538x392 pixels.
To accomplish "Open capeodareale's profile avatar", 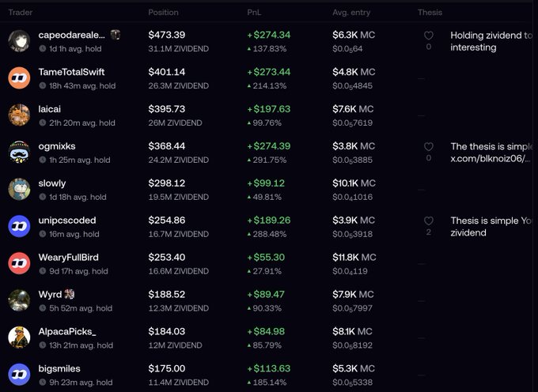I will [x=19, y=41].
